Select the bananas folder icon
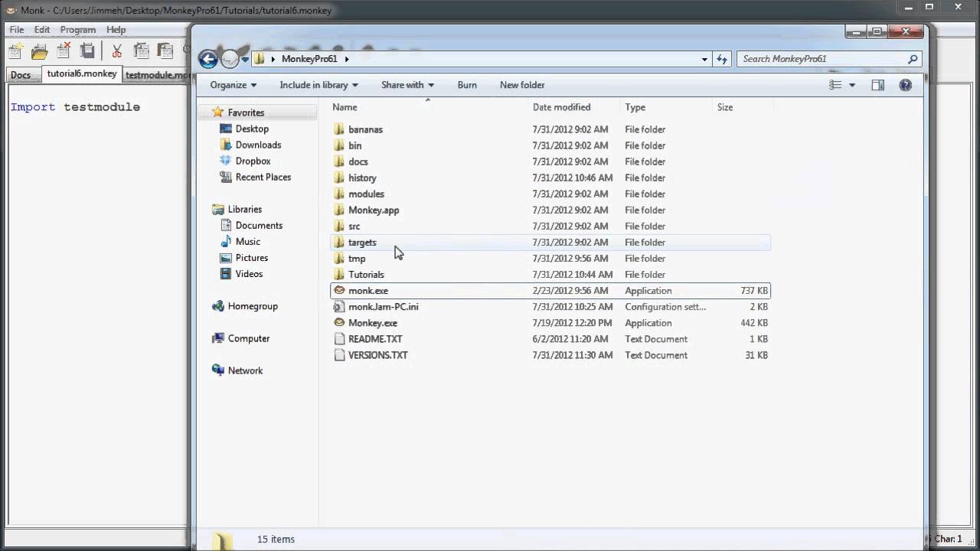980x551 pixels. pos(340,129)
